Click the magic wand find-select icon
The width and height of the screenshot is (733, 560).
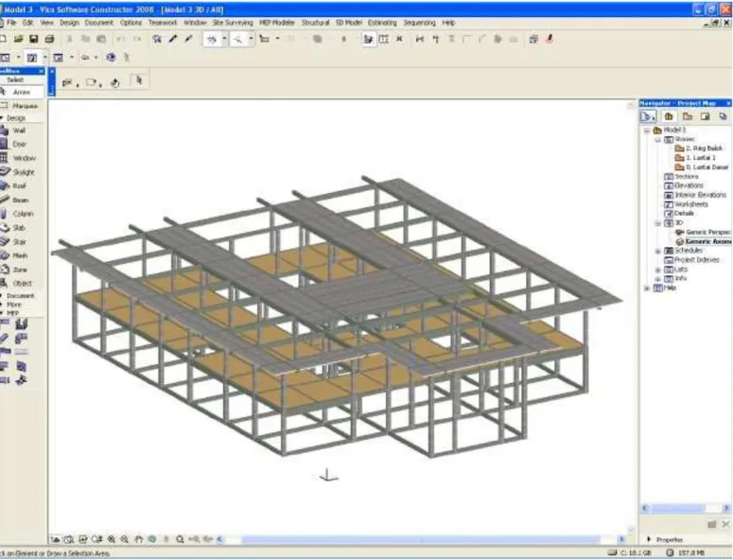point(157,40)
